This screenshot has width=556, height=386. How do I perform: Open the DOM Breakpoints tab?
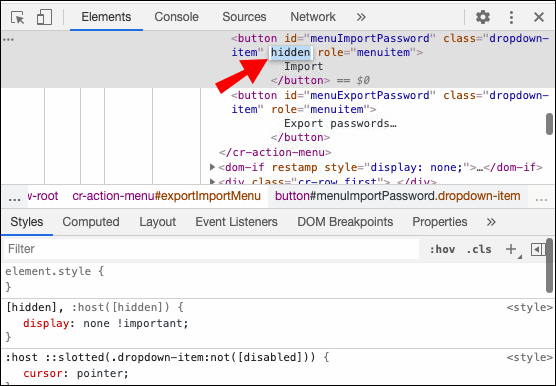point(345,222)
